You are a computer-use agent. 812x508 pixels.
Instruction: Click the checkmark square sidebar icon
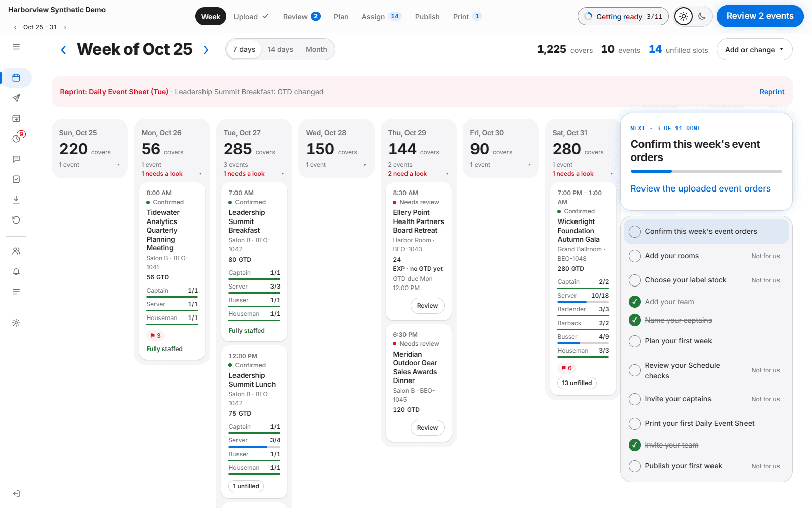click(x=16, y=179)
